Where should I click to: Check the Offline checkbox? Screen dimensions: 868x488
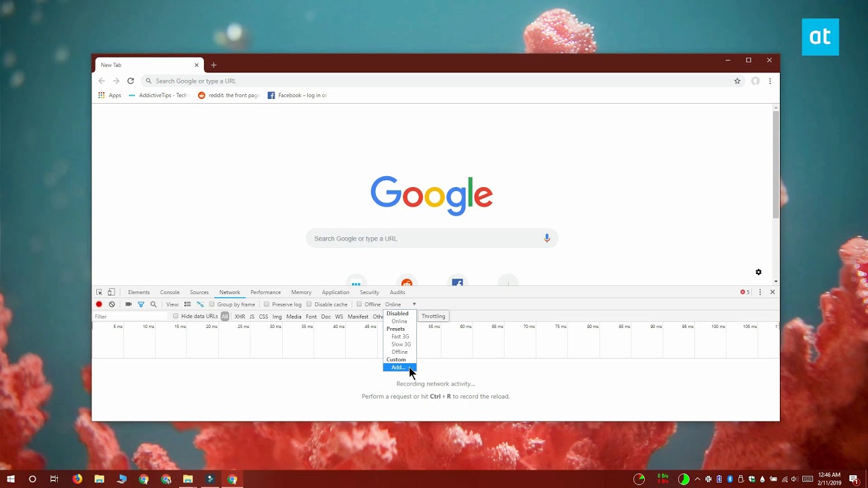pos(359,304)
